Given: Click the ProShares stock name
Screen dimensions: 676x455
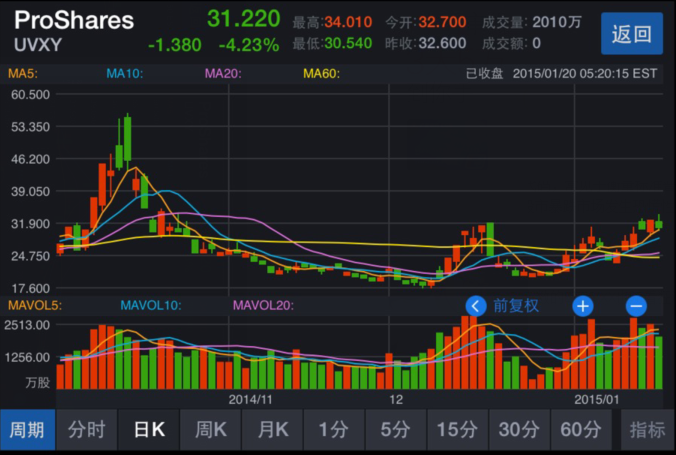Looking at the screenshot, I should [74, 20].
